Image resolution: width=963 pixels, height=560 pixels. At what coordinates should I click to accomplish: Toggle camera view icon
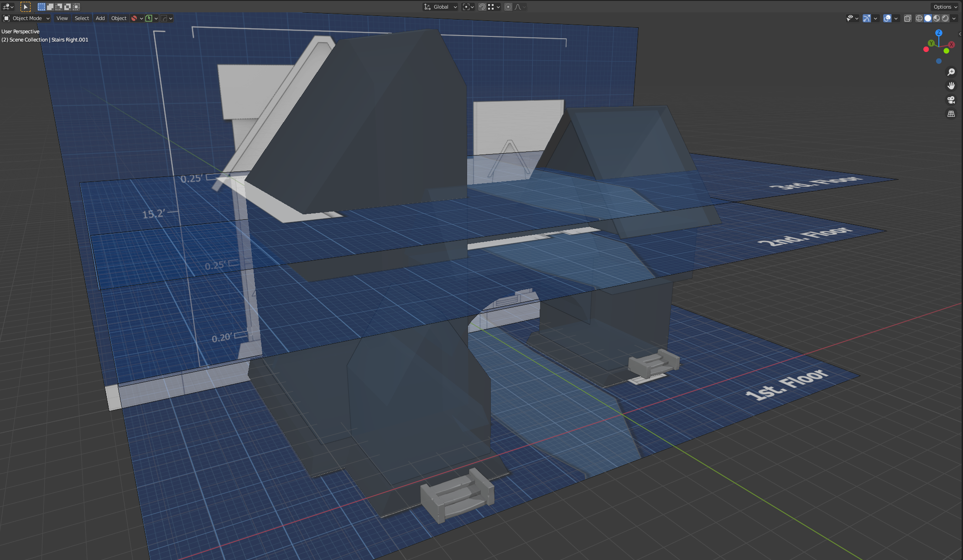951,100
